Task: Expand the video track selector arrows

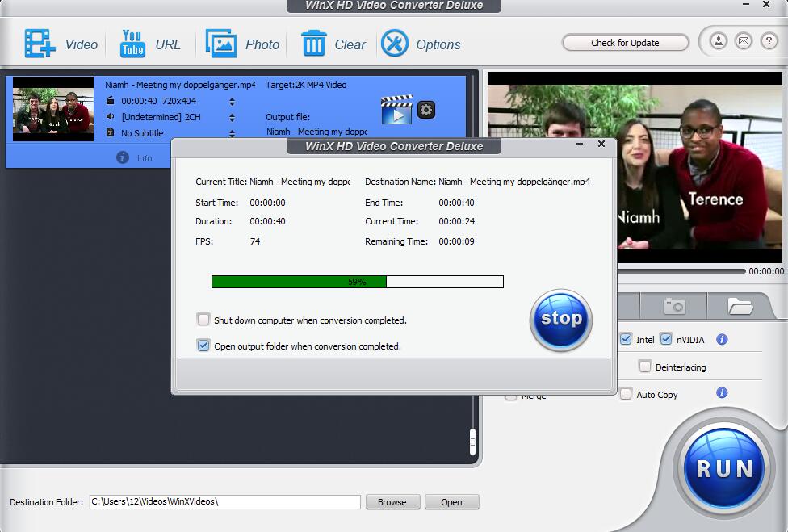Action: pyautogui.click(x=233, y=102)
